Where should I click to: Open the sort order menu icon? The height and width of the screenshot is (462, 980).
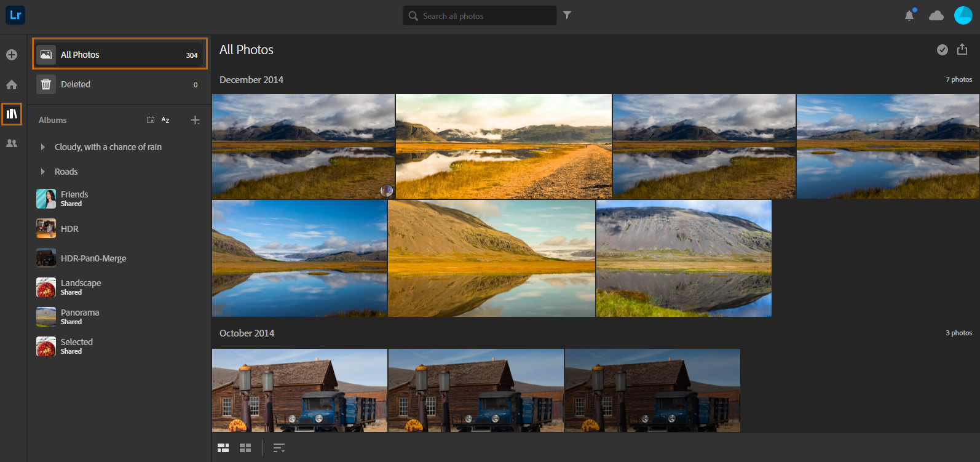(x=279, y=448)
